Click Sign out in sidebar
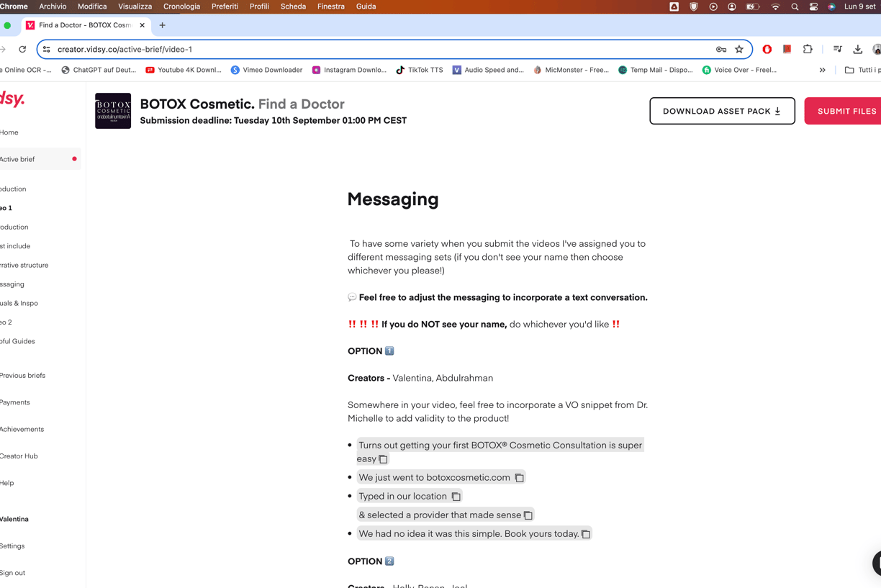Viewport: 881px width, 588px height. (12, 573)
